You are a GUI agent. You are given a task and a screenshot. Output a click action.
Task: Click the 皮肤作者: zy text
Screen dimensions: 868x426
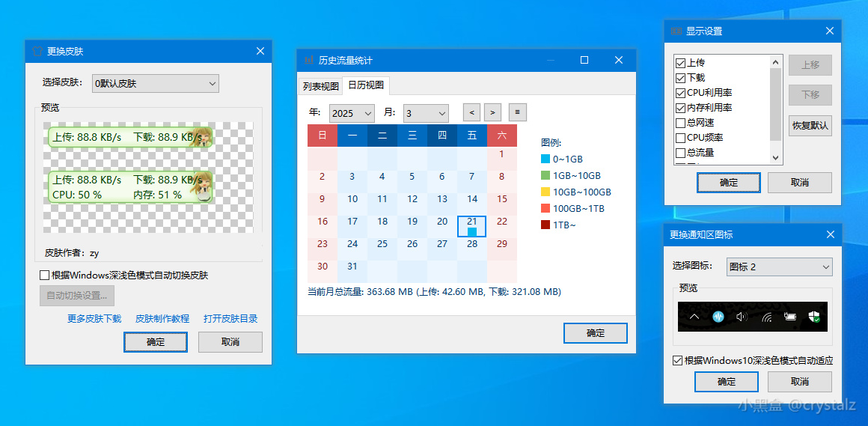click(72, 252)
